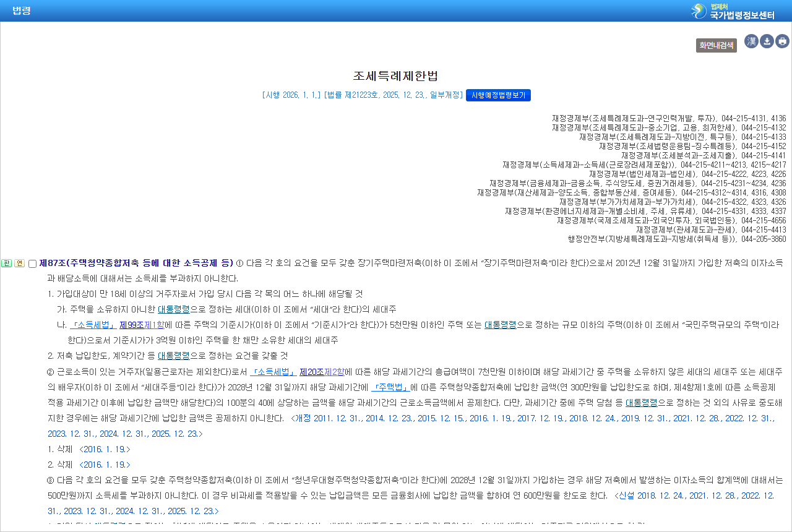This screenshot has height=532, width=792.
Task: Click the first 삭제 <2016. 1. 19.> line
Action: click(x=89, y=449)
